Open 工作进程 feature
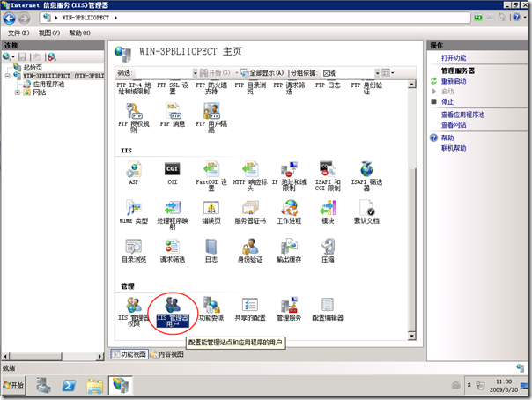This screenshot has width=532, height=400. click(x=289, y=211)
